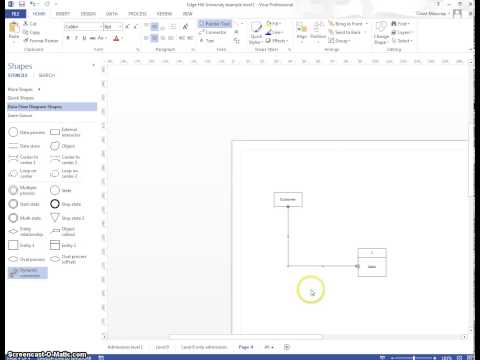This screenshot has height=360, width=480.
Task: Open the Find dropdown in Editing
Action: coord(401,24)
